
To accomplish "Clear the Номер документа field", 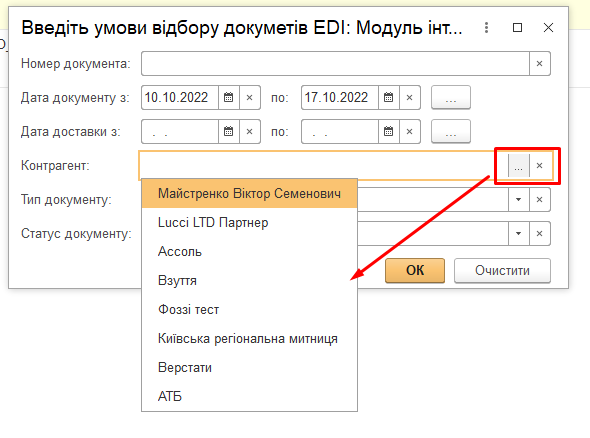I will point(540,64).
